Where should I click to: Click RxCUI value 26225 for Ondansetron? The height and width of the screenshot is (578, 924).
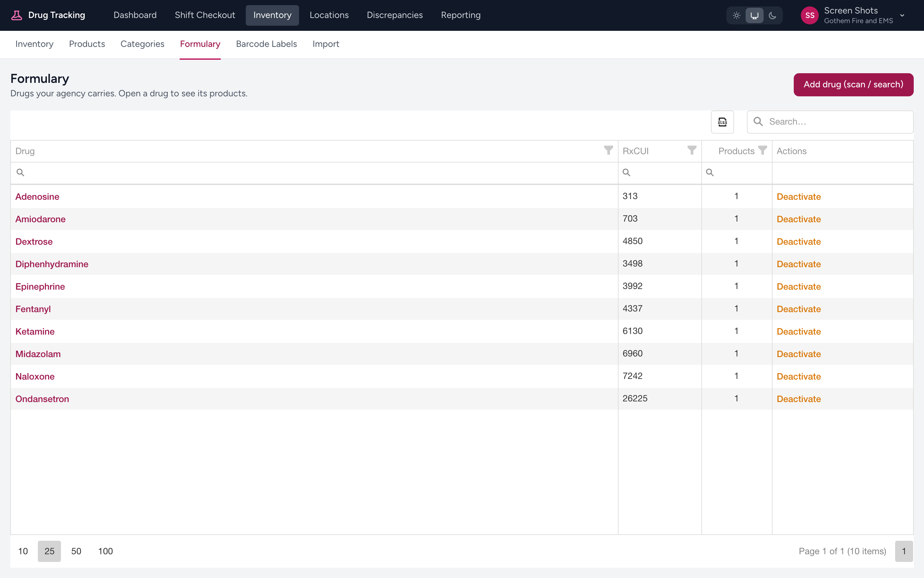pos(635,398)
